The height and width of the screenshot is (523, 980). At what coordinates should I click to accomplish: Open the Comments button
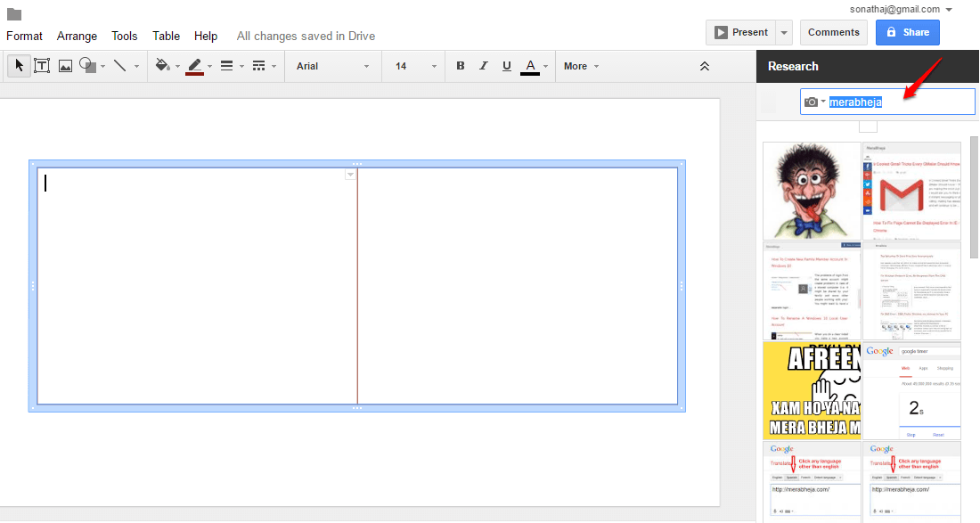coord(834,32)
